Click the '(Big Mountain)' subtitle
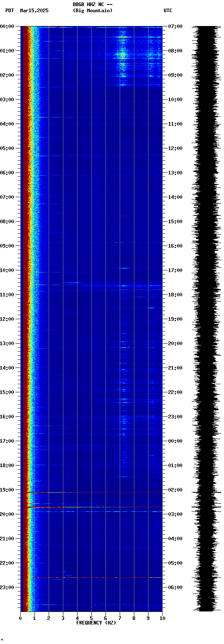 (93, 11)
